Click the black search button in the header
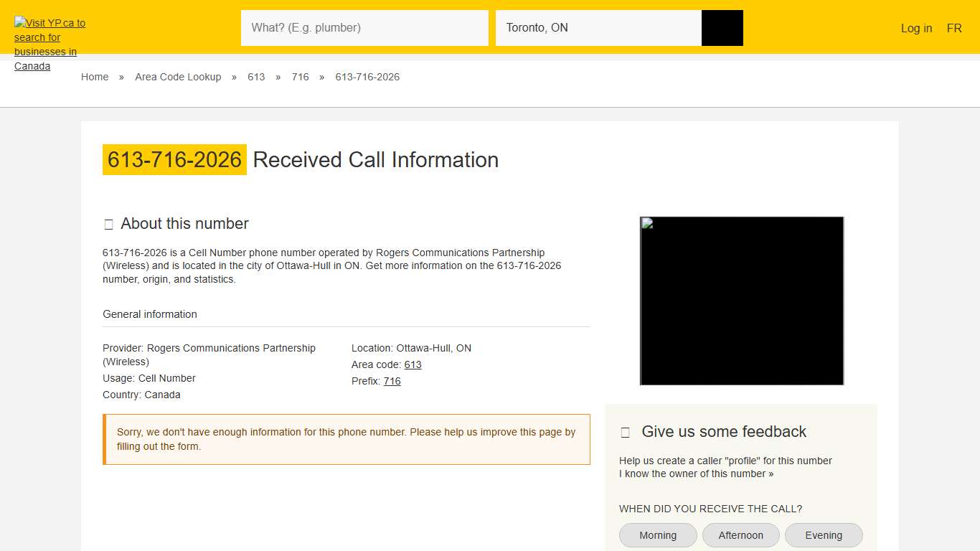 [x=722, y=27]
